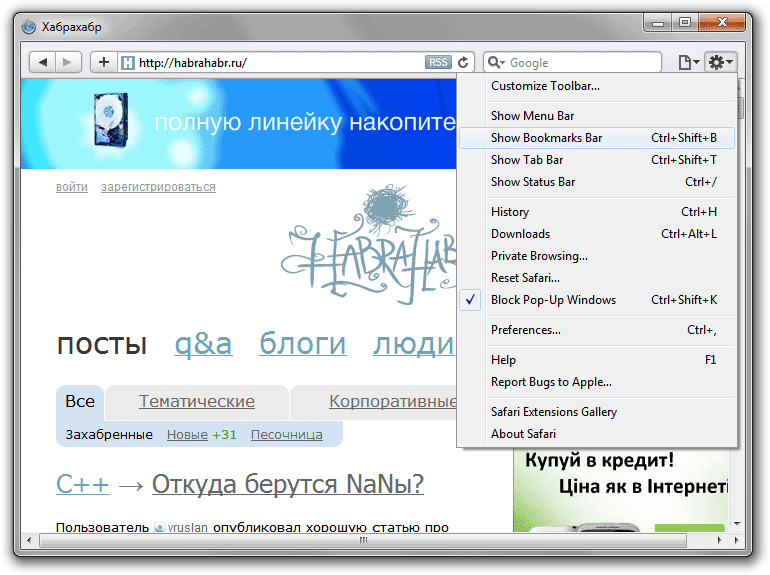The image size is (770, 575).
Task: Choose Private Browsing...
Action: coord(597,256)
